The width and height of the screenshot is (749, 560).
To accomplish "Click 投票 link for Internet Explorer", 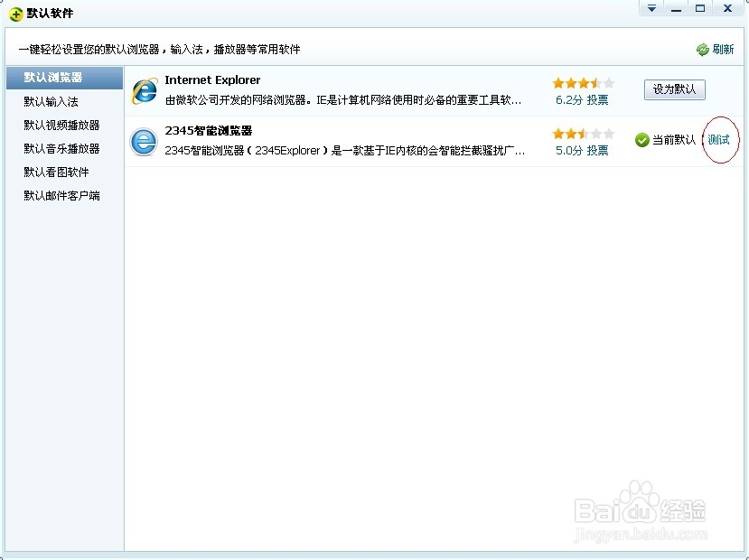I will pos(597,100).
